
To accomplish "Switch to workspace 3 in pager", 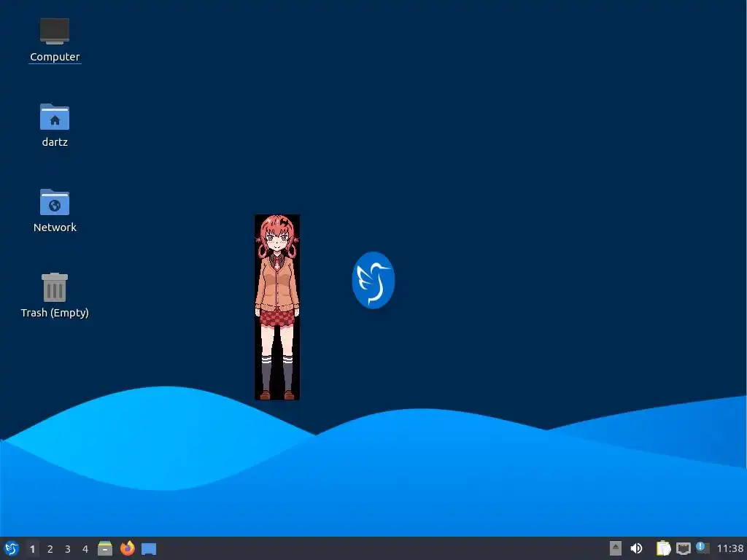I will click(68, 549).
